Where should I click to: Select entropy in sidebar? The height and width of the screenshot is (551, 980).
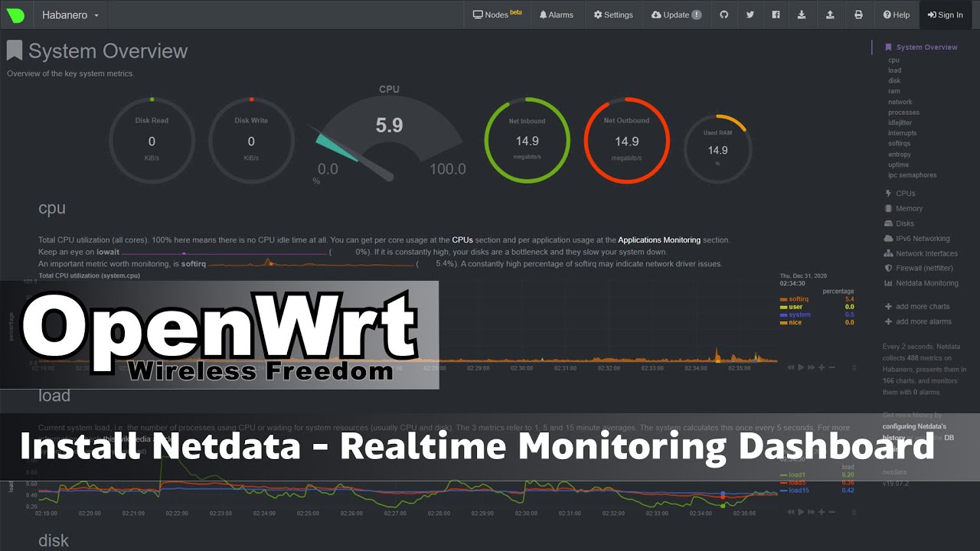pos(900,155)
